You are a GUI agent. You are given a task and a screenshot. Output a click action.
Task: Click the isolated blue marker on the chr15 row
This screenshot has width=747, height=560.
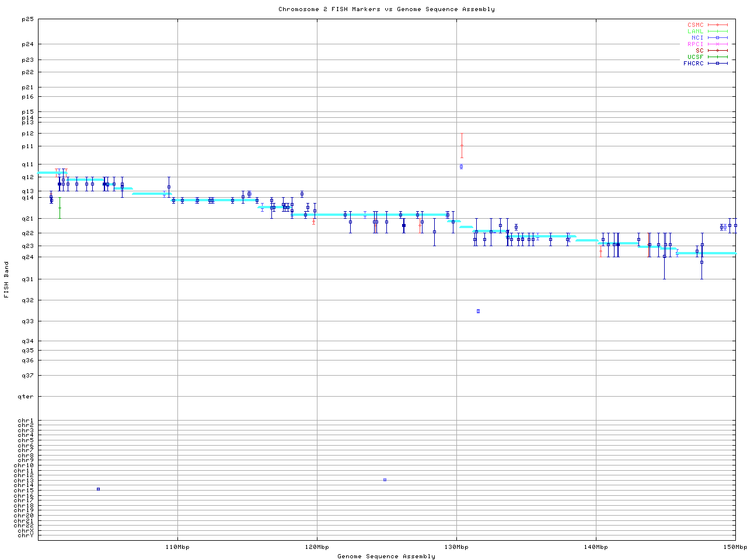pyautogui.click(x=98, y=489)
